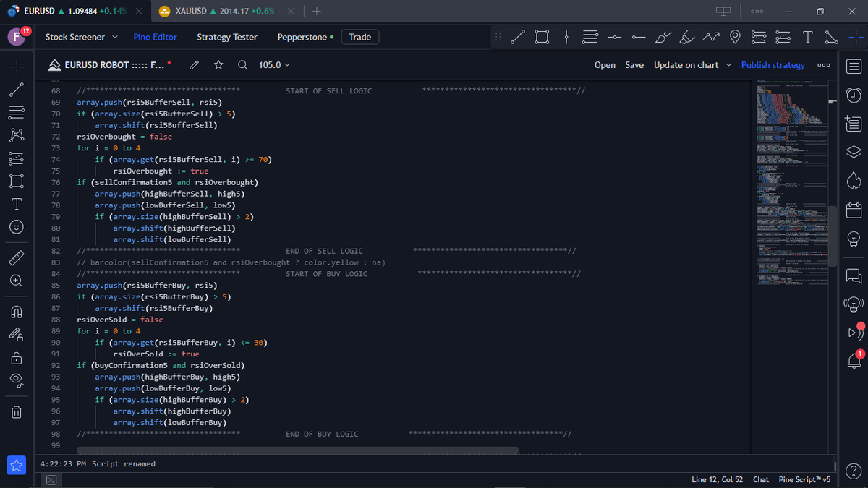Add script to favorites star outline

[218, 65]
